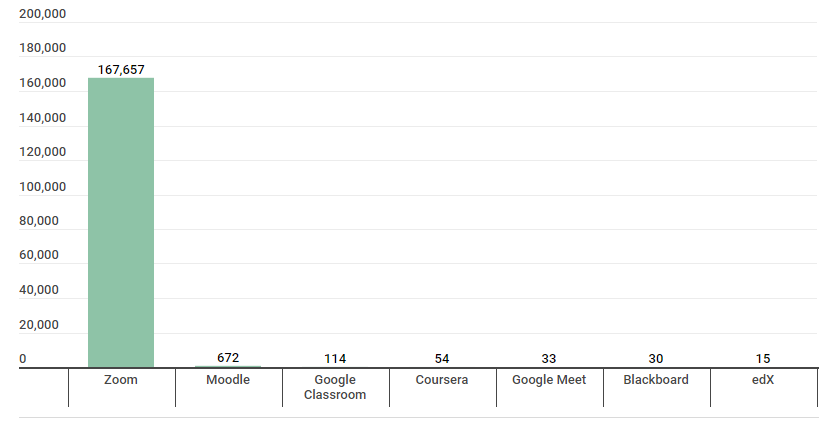Click the 140,000 y-axis tick label
830x423 pixels.
coord(43,118)
